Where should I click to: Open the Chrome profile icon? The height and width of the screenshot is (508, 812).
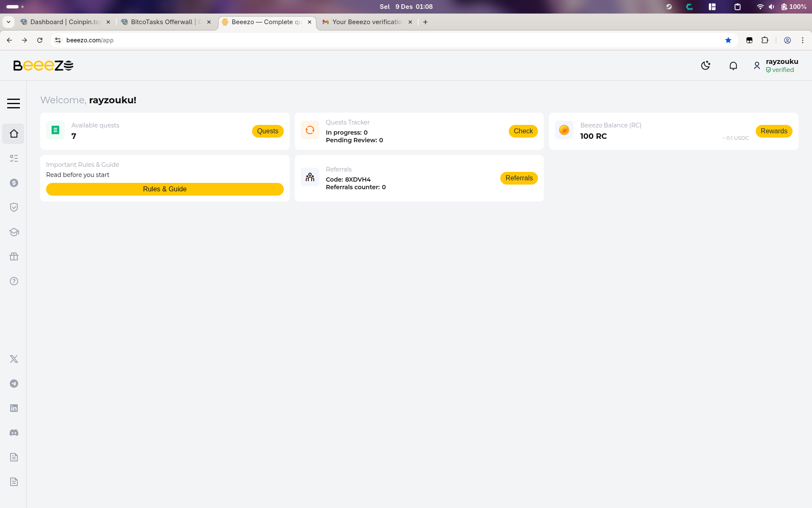(x=787, y=40)
